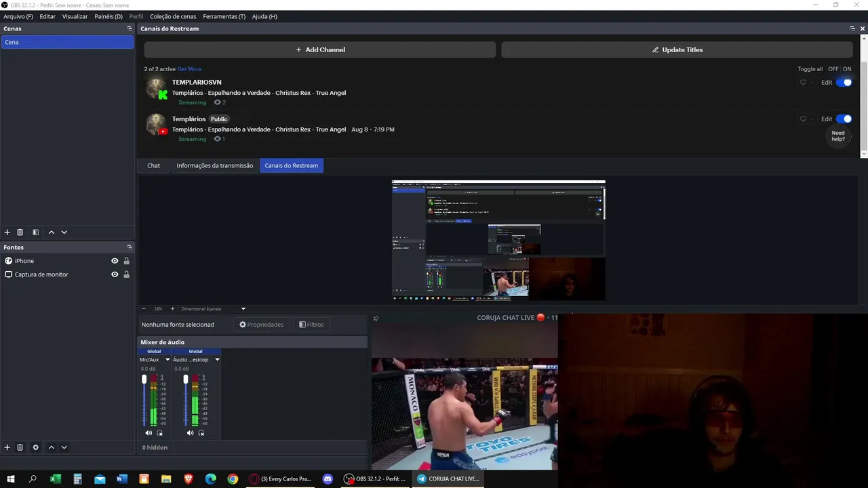Add a new source in Fontes panel
The width and height of the screenshot is (868, 488).
click(x=7, y=447)
